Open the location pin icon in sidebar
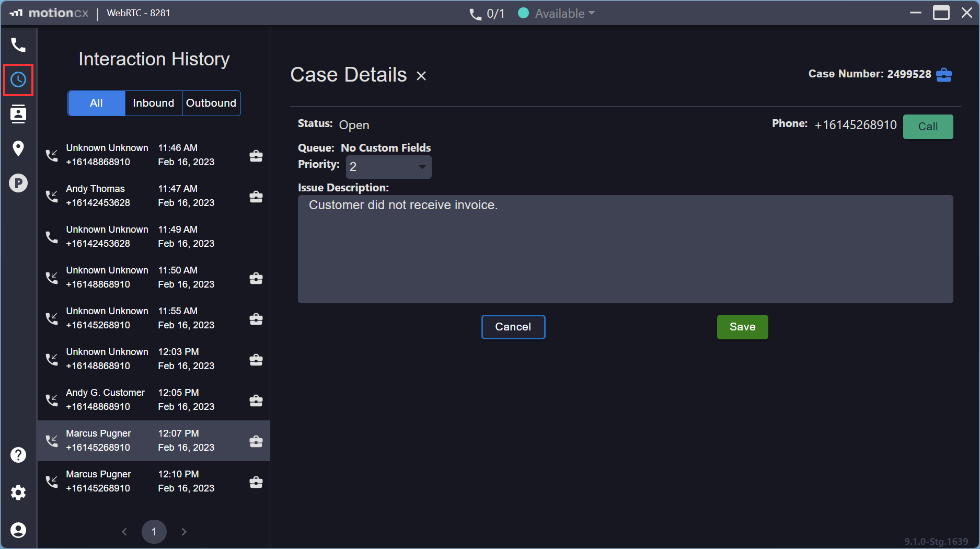Viewport: 980px width, 549px height. (18, 148)
